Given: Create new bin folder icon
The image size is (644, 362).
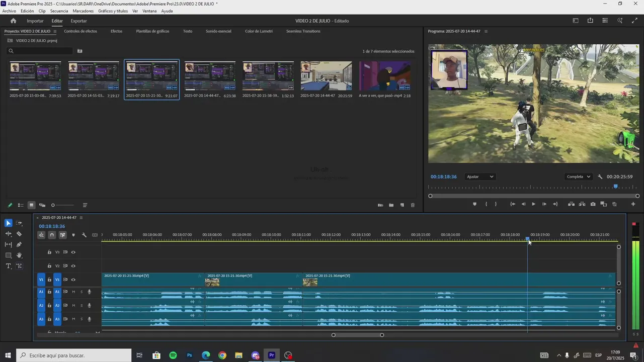Looking at the screenshot, I should [391, 205].
